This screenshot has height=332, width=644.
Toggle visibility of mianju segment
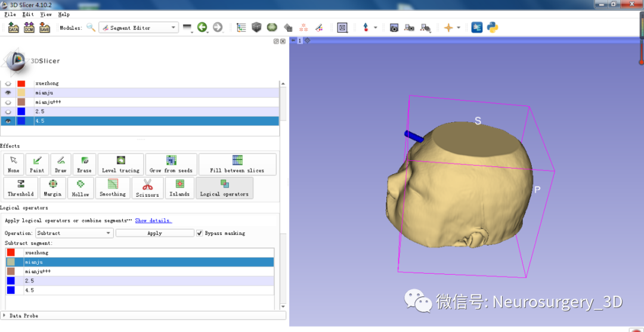click(8, 93)
